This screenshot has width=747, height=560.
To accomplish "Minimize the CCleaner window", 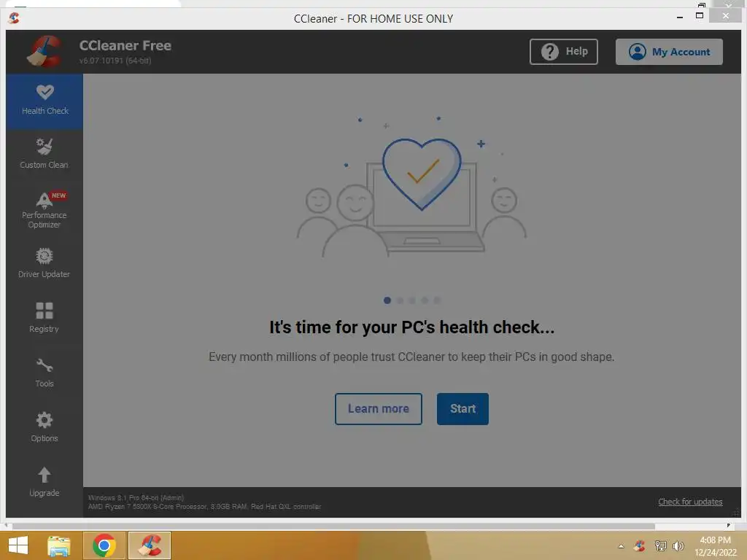I will (x=680, y=17).
